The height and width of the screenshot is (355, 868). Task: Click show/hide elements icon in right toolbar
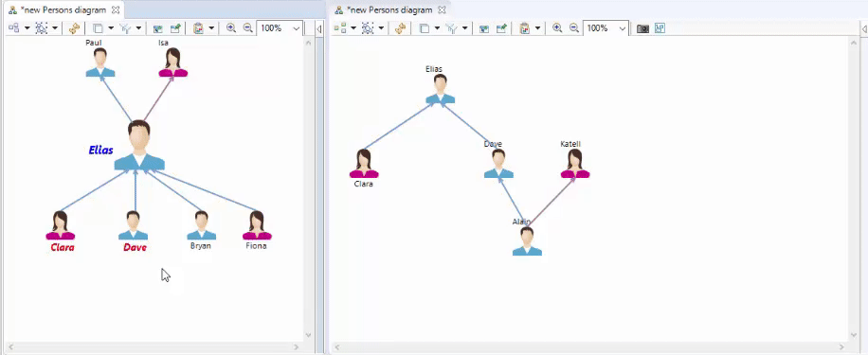[x=484, y=28]
